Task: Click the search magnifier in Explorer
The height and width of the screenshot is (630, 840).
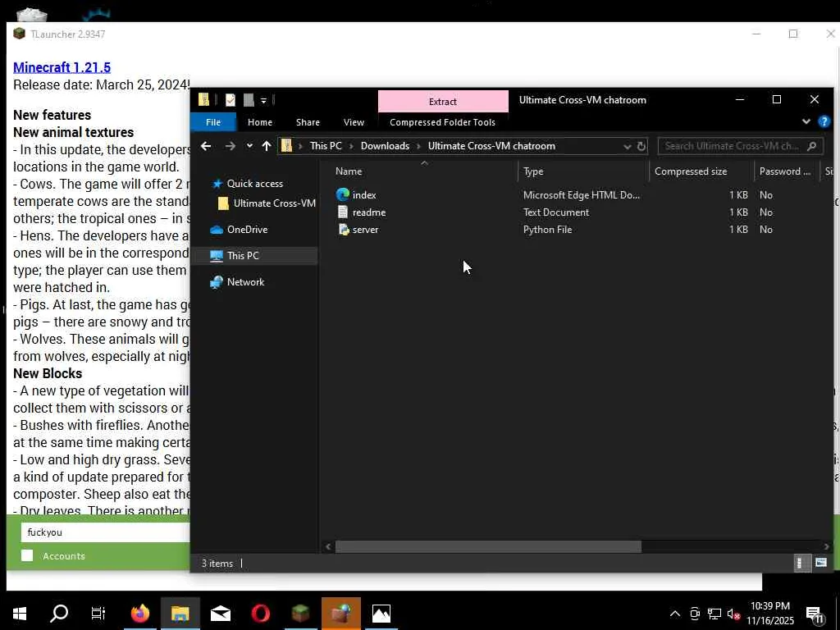Action: coord(811,146)
